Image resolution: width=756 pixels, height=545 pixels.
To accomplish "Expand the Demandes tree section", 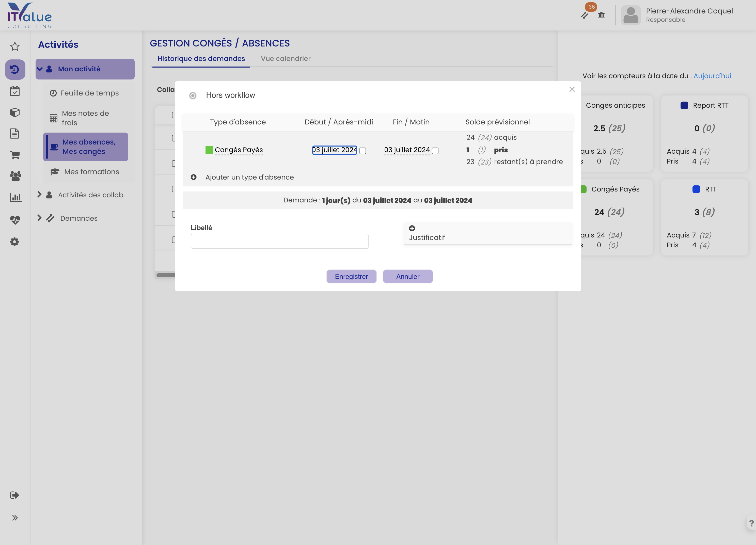I will [39, 218].
